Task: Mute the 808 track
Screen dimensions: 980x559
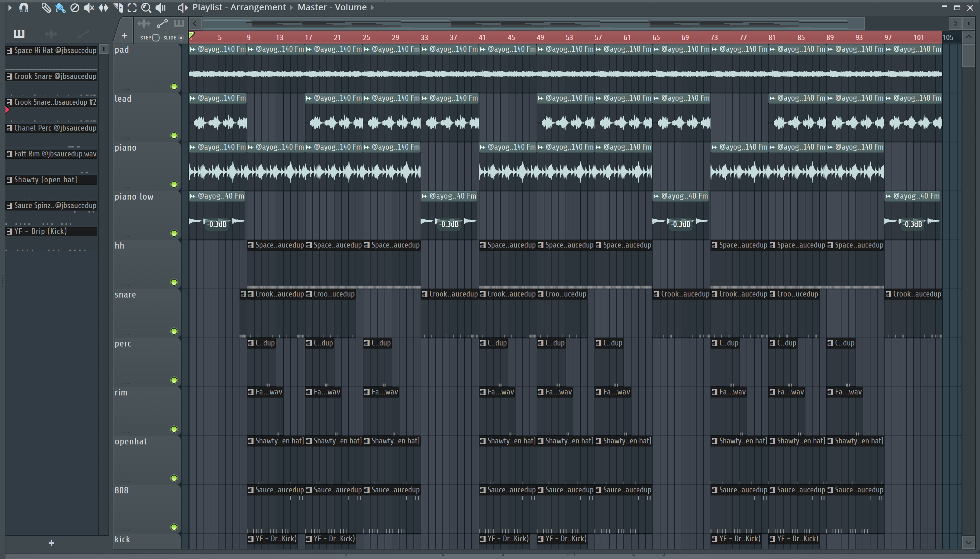Action: 174,527
